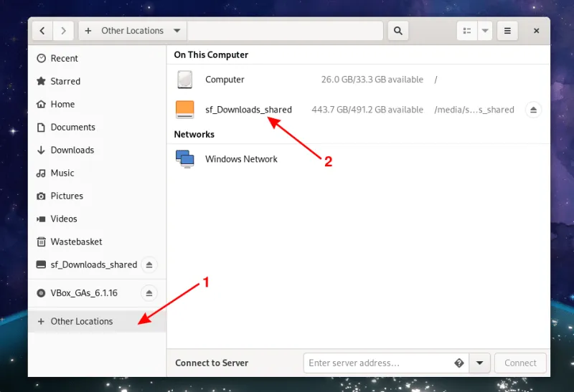574x392 pixels.
Task: Open the search magnifier button
Action: click(x=397, y=31)
